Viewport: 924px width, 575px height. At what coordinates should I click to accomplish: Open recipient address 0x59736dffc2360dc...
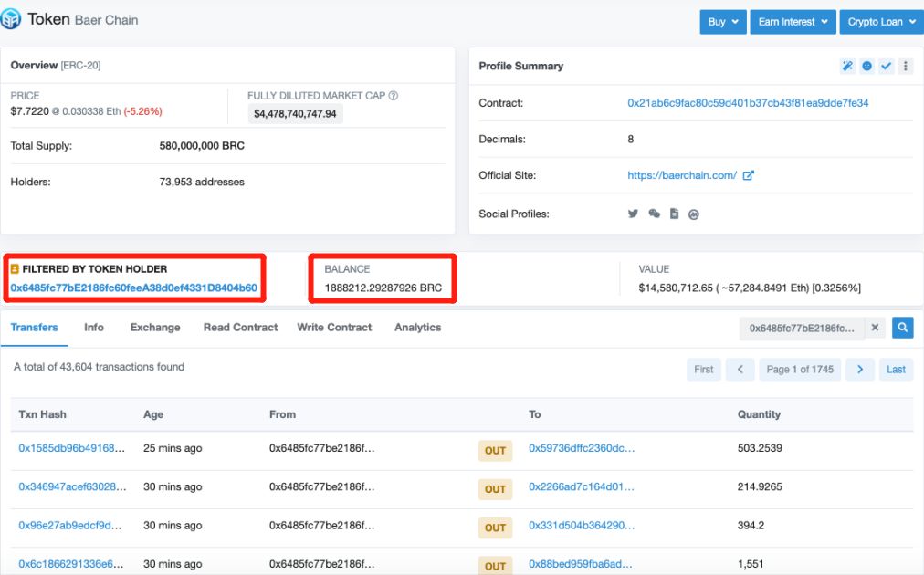tap(582, 448)
